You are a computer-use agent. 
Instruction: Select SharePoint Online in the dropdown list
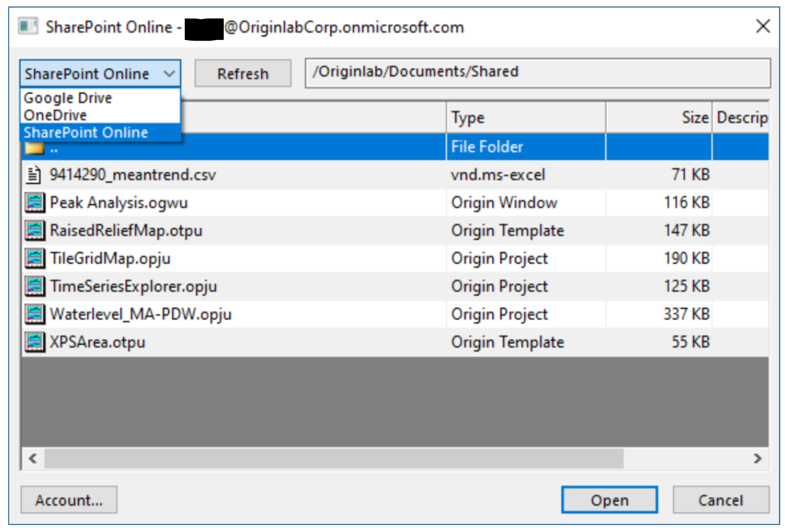tap(86, 132)
